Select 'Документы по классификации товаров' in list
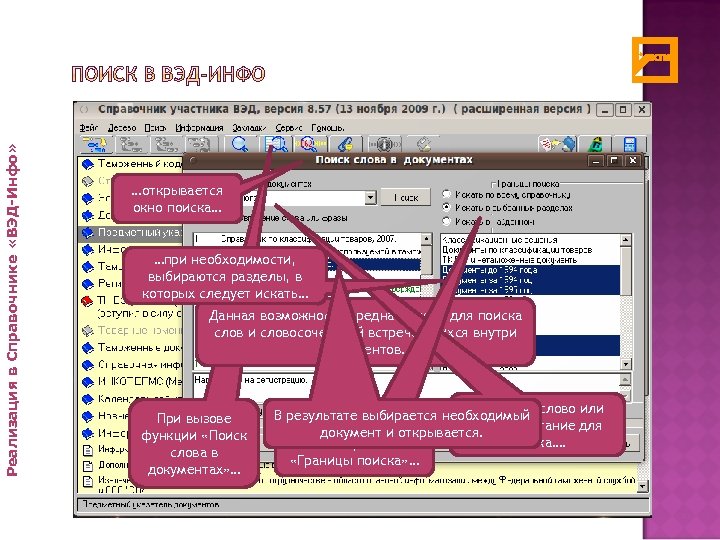This screenshot has width=720, height=540. tap(530, 250)
